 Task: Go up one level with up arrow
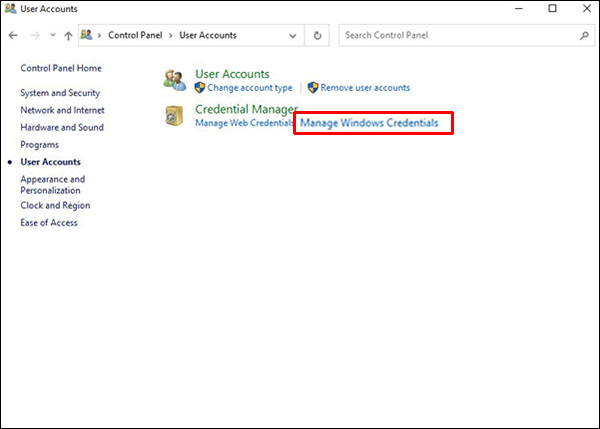coord(68,36)
